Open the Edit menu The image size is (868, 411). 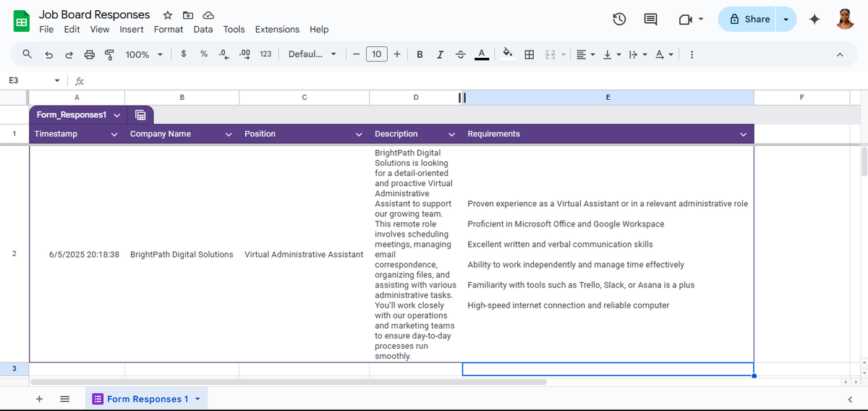(72, 30)
